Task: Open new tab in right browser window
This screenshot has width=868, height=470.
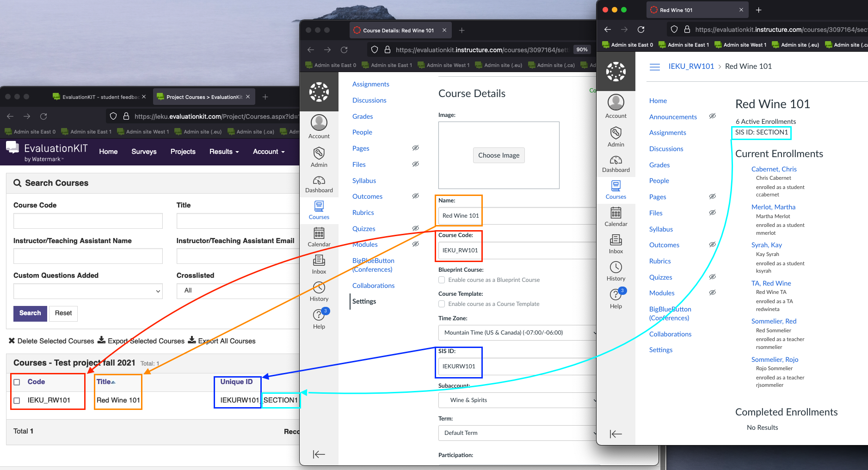Action: click(x=759, y=10)
